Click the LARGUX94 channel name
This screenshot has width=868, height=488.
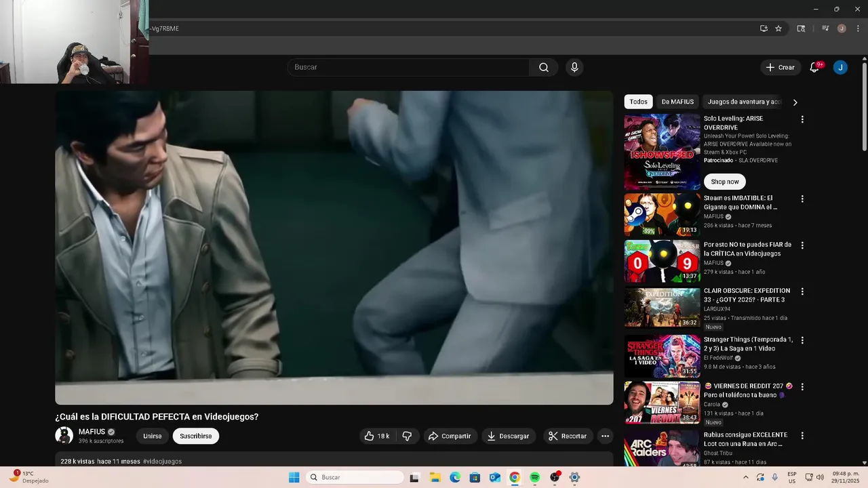click(x=717, y=309)
